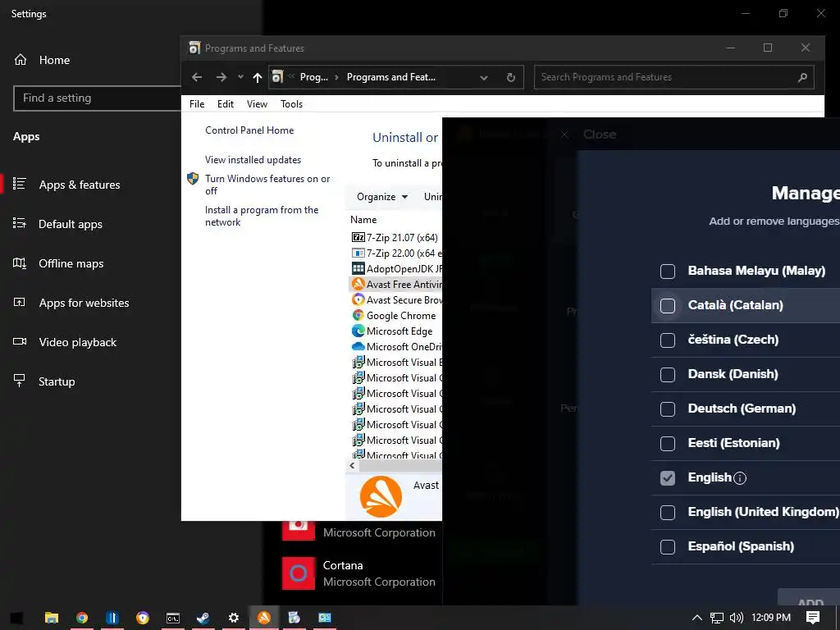840x630 pixels.
Task: Click Home in Settings sidebar
Action: point(54,60)
